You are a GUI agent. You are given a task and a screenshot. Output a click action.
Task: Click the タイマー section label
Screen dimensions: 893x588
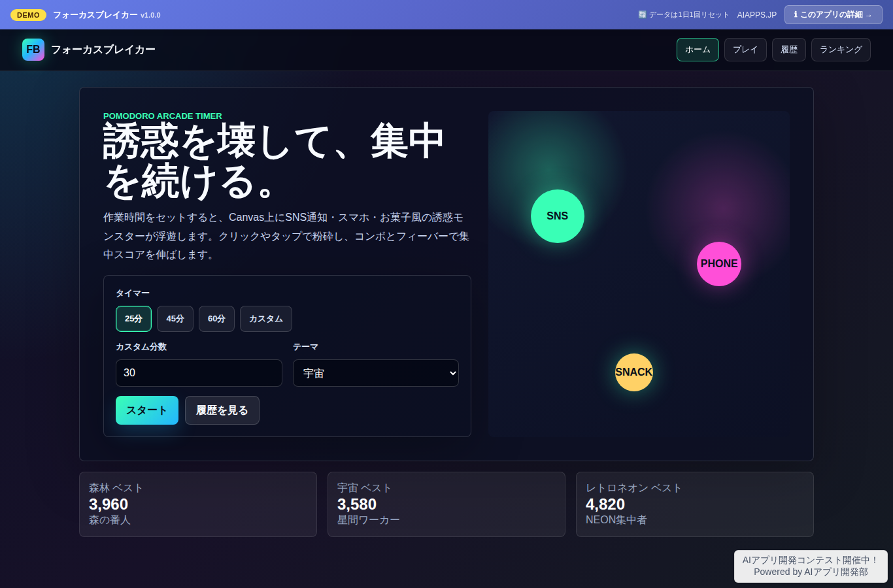[x=133, y=293]
